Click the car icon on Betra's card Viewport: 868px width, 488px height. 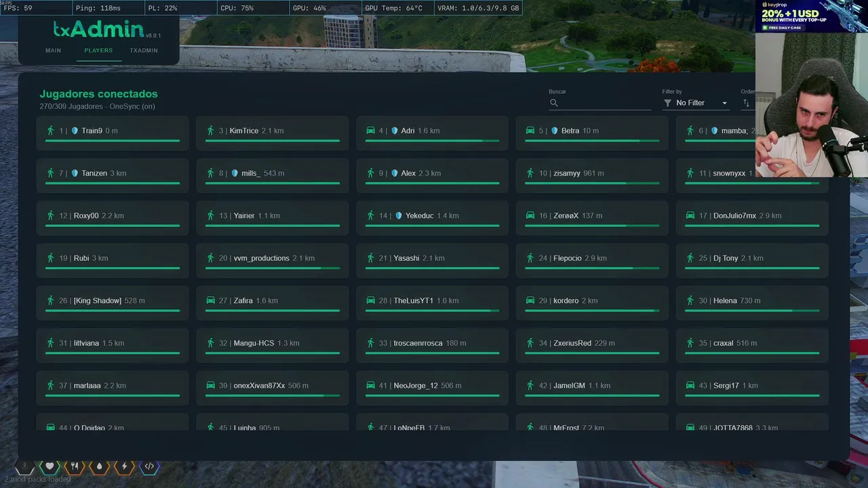click(530, 131)
